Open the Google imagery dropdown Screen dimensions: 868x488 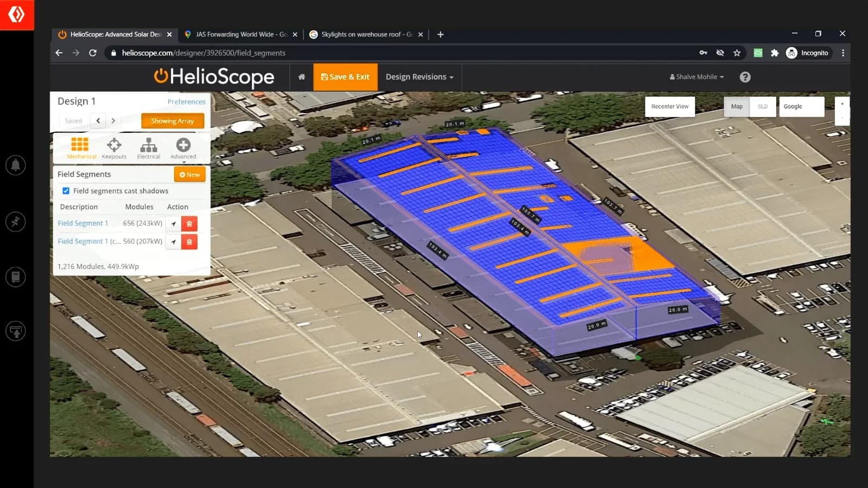pyautogui.click(x=802, y=106)
